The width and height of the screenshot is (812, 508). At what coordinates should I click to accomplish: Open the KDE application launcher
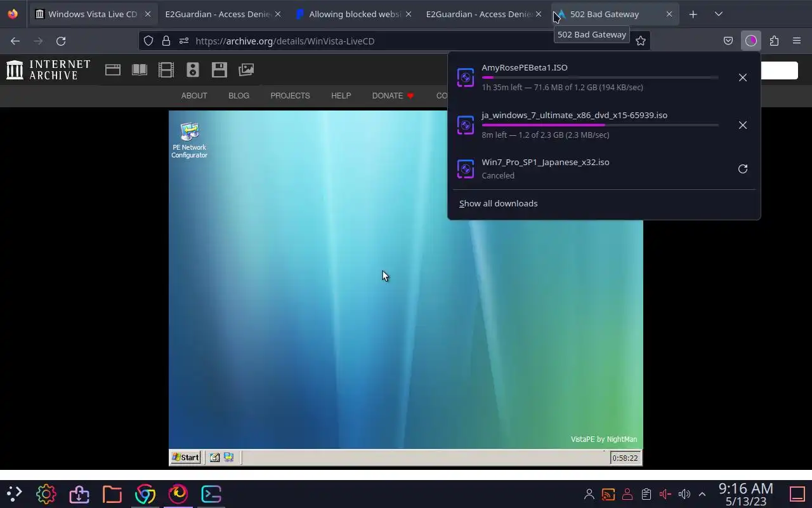(14, 493)
